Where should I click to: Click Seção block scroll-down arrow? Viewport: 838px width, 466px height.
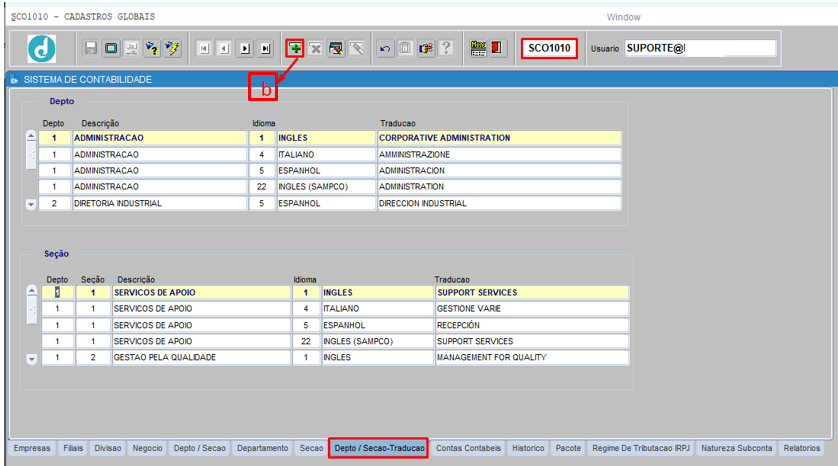pos(32,360)
